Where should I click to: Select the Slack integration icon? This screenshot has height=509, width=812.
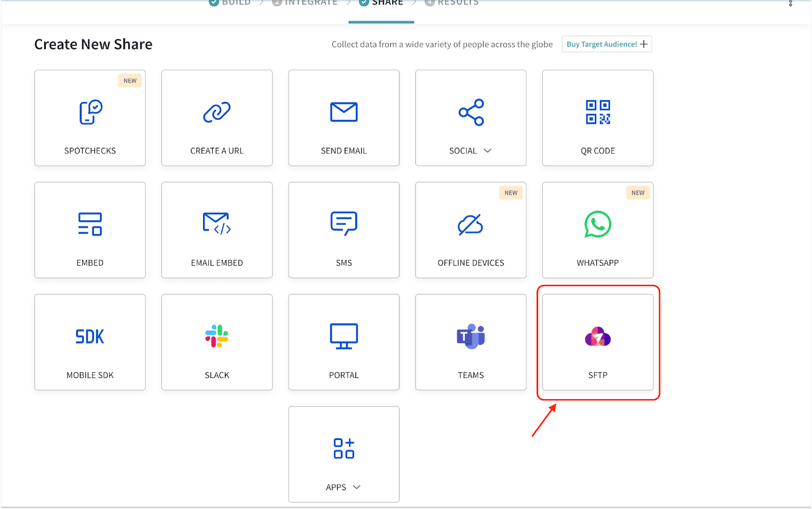click(217, 336)
